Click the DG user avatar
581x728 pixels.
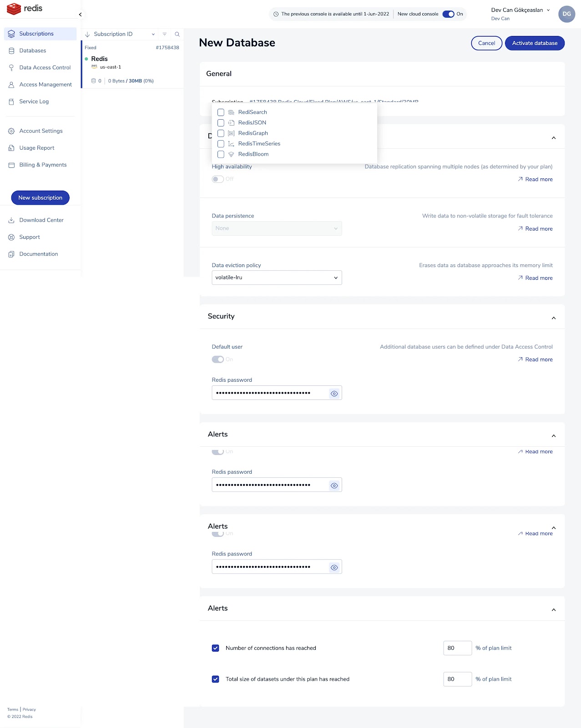[566, 14]
